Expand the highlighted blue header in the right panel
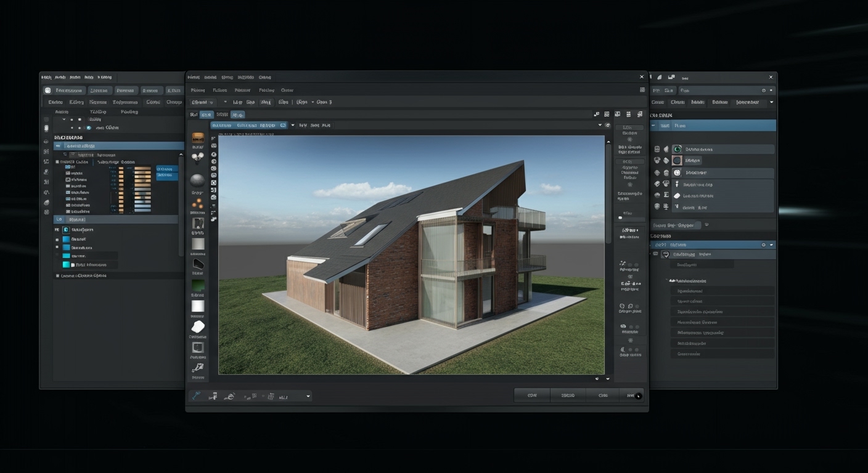 [770, 245]
